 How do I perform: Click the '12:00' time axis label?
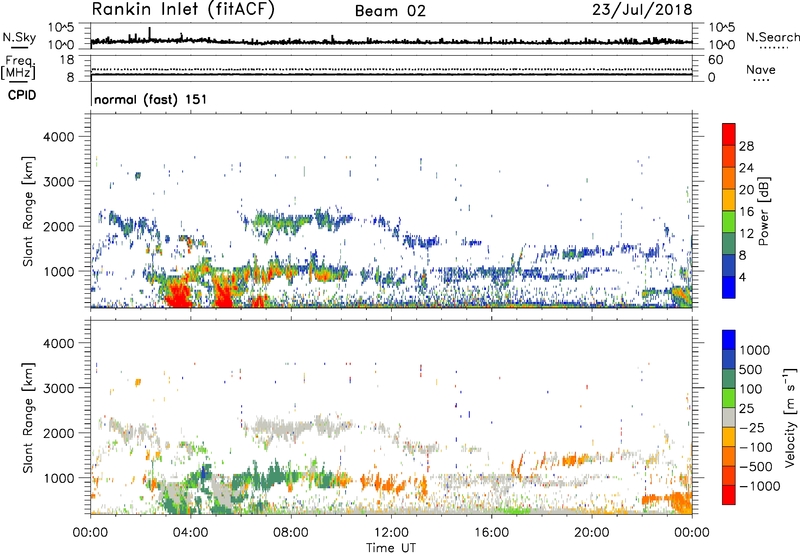coord(391,533)
